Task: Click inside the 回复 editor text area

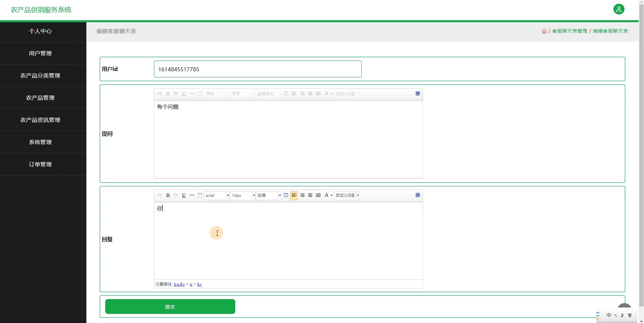Action: click(x=288, y=241)
